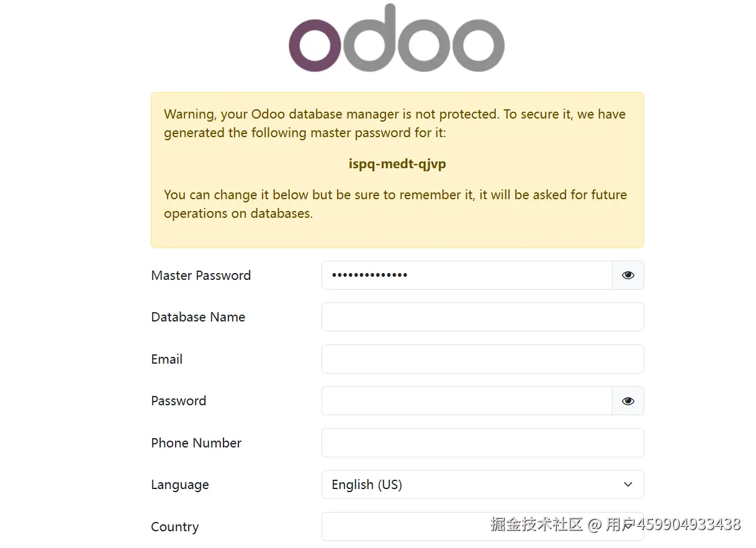Click the "Phone Number" label
756x548 pixels.
196,443
